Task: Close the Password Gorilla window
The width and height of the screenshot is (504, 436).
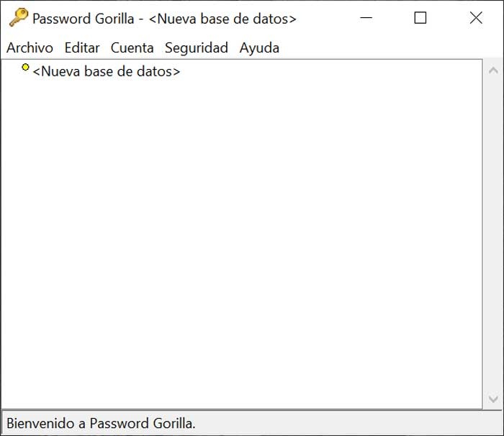Action: (x=476, y=18)
